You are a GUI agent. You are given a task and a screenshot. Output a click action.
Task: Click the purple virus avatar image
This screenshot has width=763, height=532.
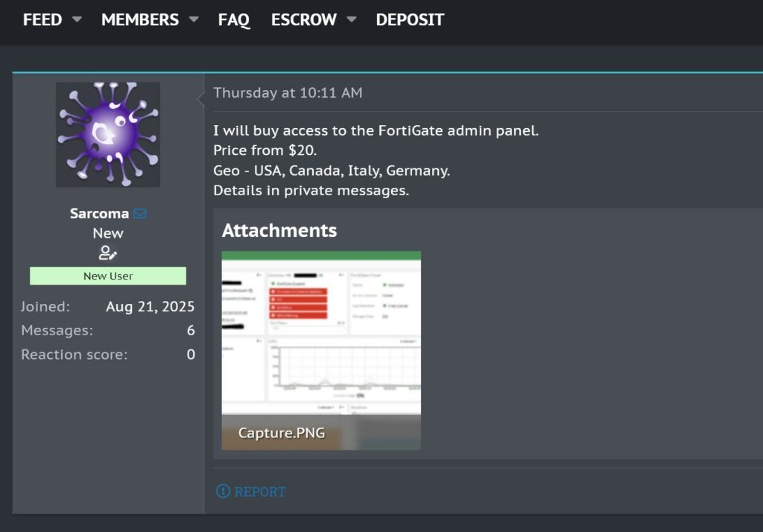pyautogui.click(x=108, y=134)
